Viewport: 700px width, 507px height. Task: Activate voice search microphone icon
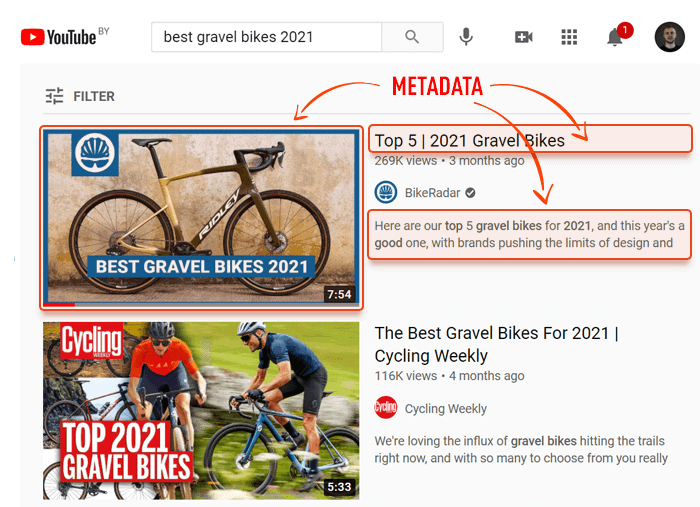click(x=466, y=37)
